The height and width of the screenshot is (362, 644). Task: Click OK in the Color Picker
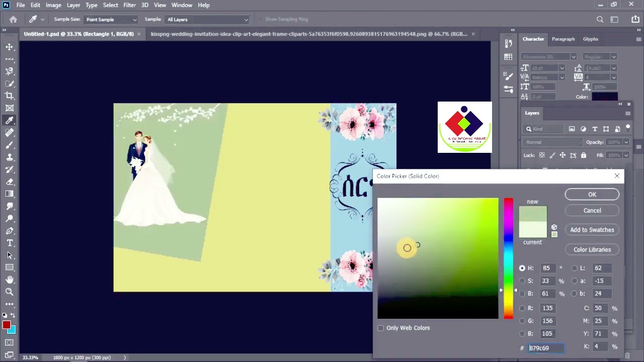592,195
